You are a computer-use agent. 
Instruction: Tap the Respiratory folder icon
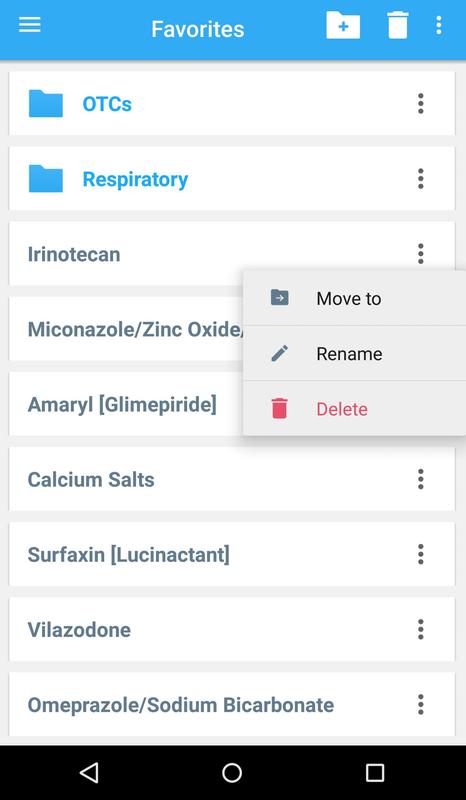45,179
